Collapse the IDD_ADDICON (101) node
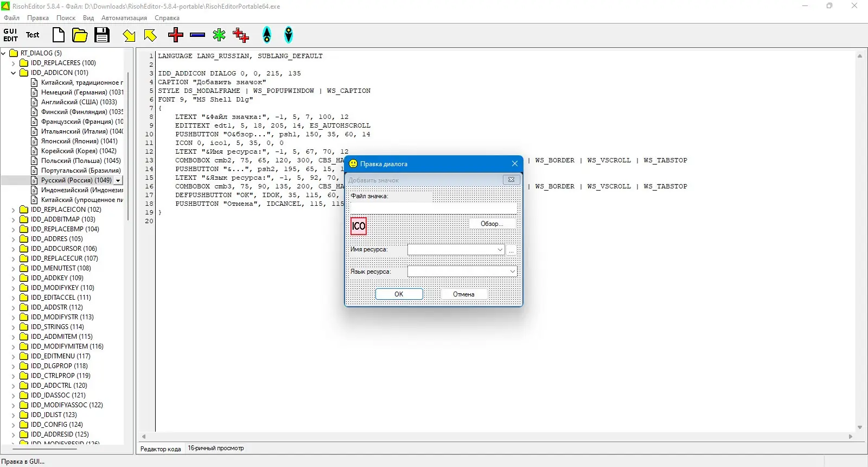868x467 pixels. point(14,73)
